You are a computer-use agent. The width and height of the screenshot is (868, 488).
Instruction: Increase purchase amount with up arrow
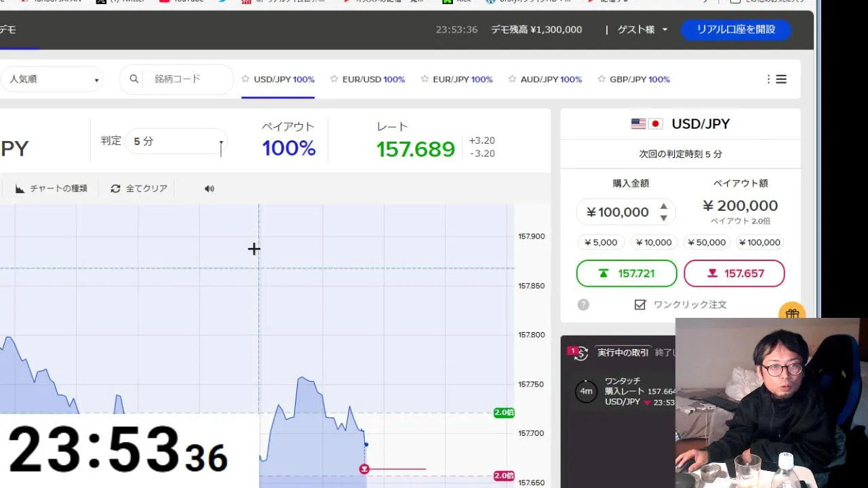coord(664,207)
